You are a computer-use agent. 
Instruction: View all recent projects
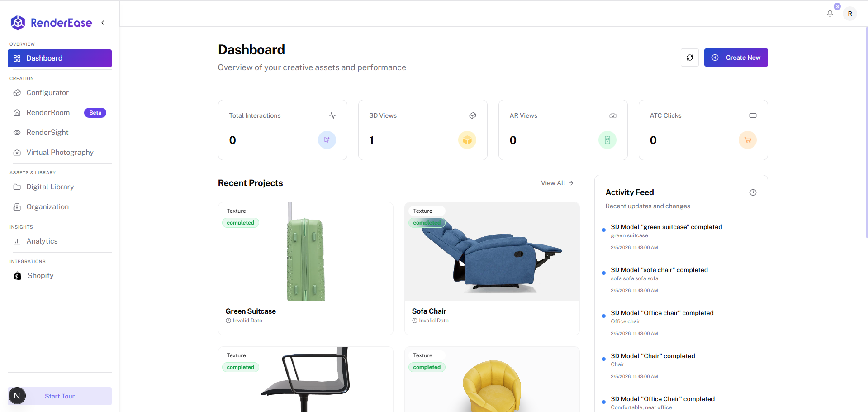point(557,183)
